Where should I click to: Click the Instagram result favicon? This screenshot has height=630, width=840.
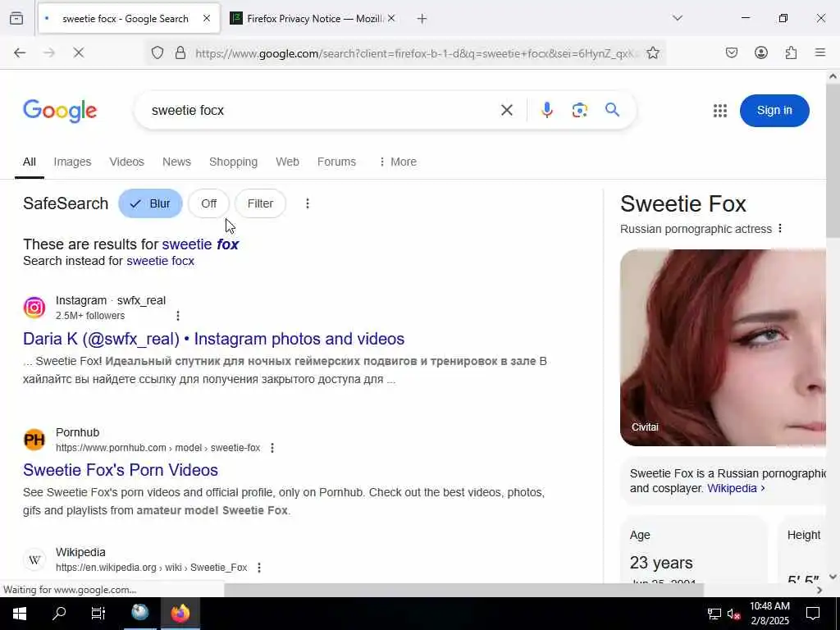(34, 308)
